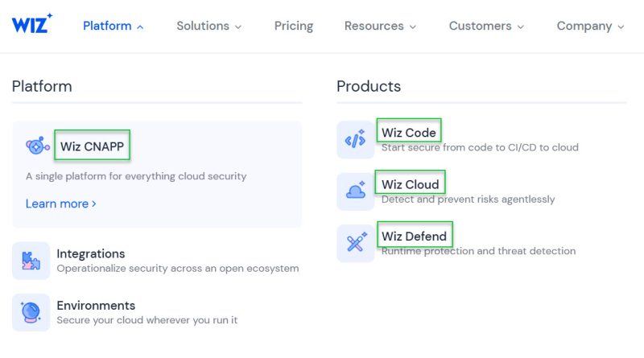
Task: Open the Wiz Cloud product link
Action: click(411, 184)
